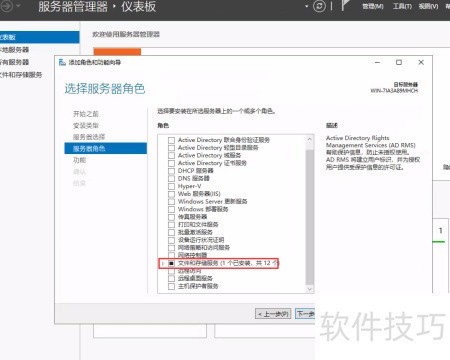Go to the 服务器选择 wizard step
Viewport: 450px width, 360px height.
(89, 137)
